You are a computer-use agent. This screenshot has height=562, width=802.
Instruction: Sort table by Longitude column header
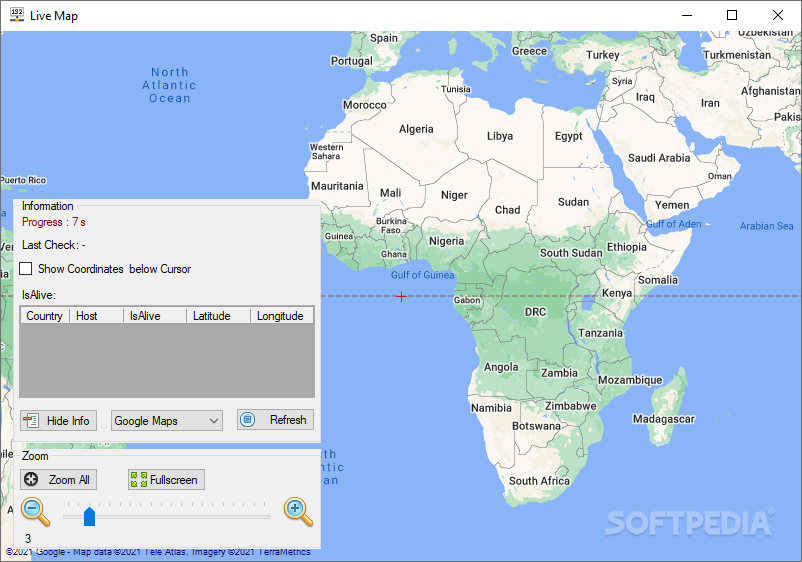(282, 316)
